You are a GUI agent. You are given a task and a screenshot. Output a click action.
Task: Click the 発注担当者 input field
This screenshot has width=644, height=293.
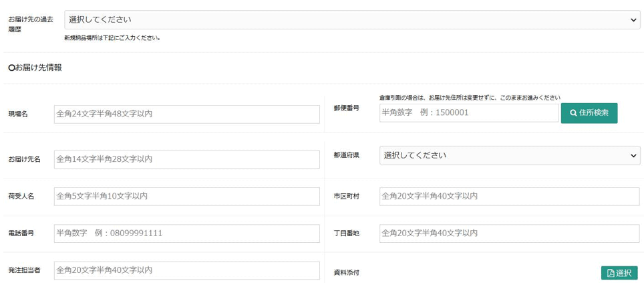point(186,270)
